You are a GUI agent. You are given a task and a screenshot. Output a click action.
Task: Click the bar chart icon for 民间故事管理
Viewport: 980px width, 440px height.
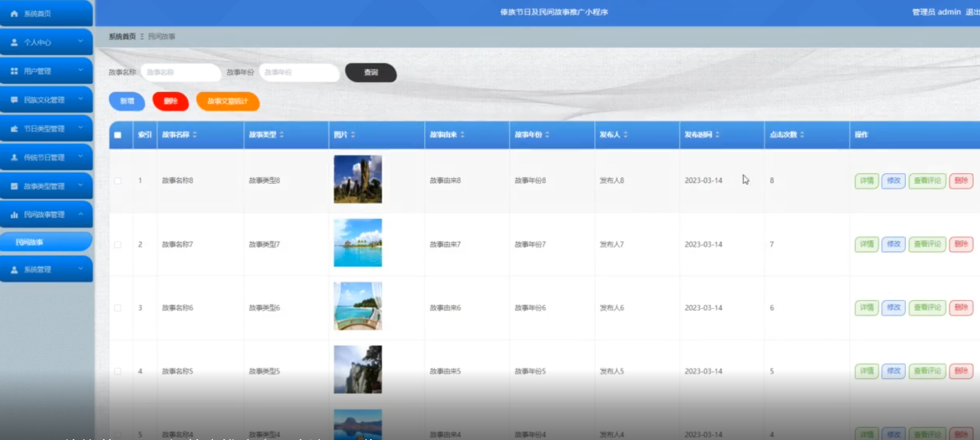(14, 214)
